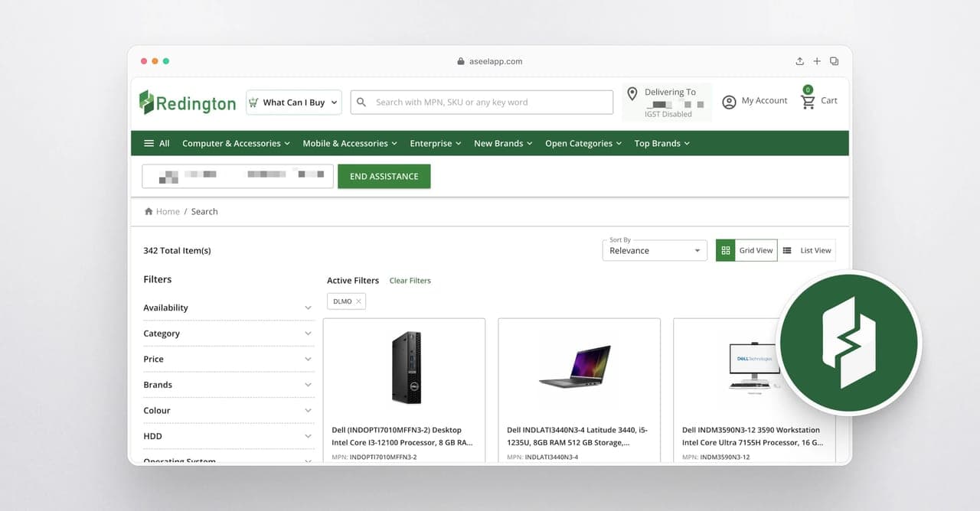This screenshot has height=511, width=980.
Task: Expand the Category filter
Action: pos(229,334)
